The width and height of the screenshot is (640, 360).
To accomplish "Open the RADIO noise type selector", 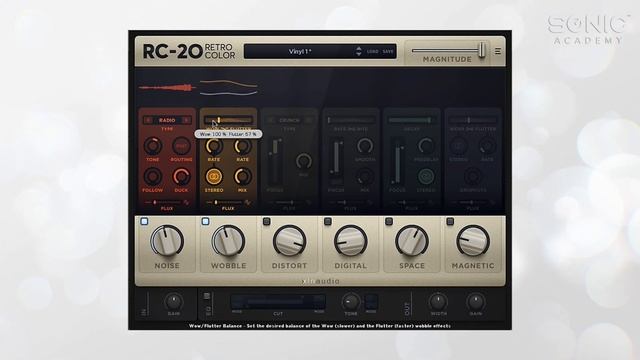I will coord(167,120).
